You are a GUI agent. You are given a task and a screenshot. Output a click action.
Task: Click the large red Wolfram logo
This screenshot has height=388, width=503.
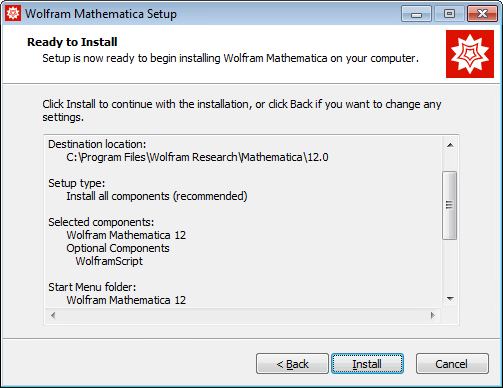click(470, 54)
